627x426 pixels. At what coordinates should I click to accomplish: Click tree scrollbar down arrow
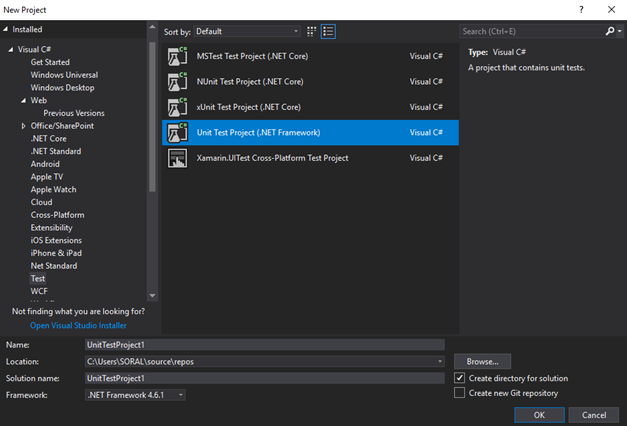[152, 296]
